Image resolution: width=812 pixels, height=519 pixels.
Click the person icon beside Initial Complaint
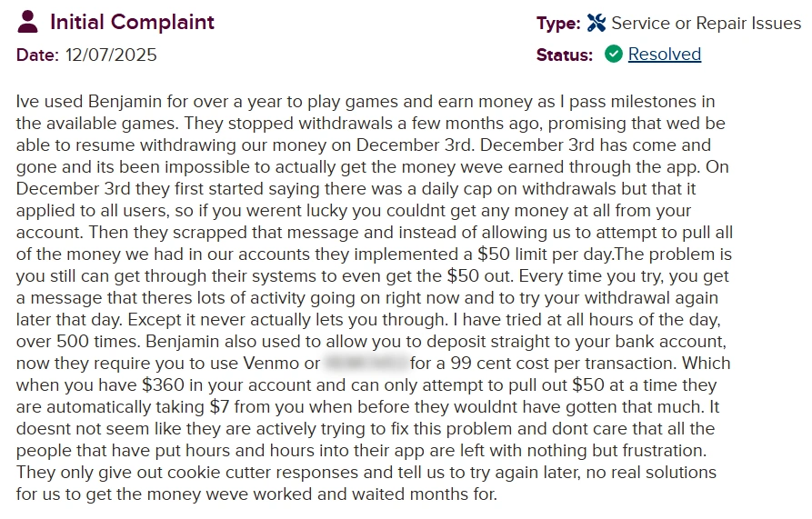click(x=28, y=22)
